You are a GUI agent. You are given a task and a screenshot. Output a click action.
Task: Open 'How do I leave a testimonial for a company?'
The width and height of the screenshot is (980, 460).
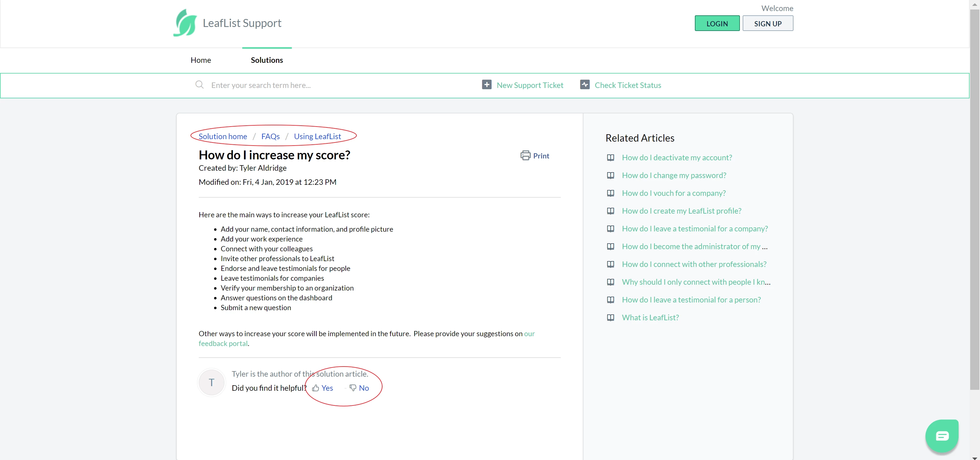pos(695,229)
